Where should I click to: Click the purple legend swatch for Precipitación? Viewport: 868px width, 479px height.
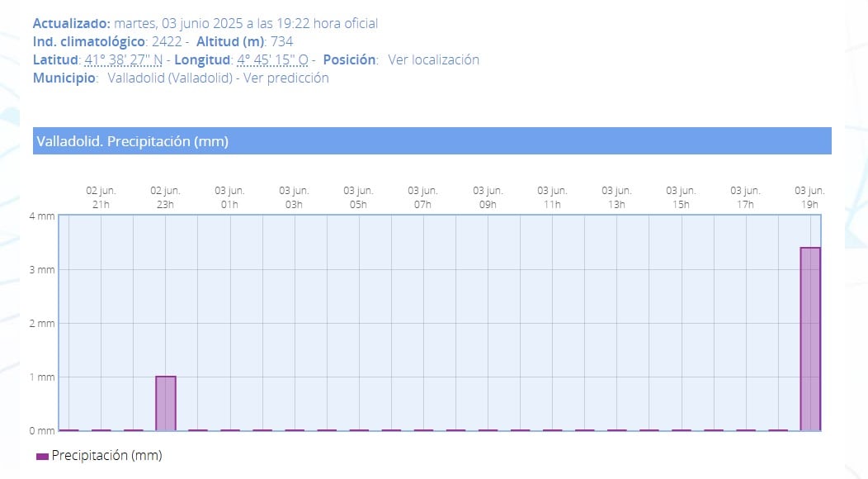coord(42,456)
